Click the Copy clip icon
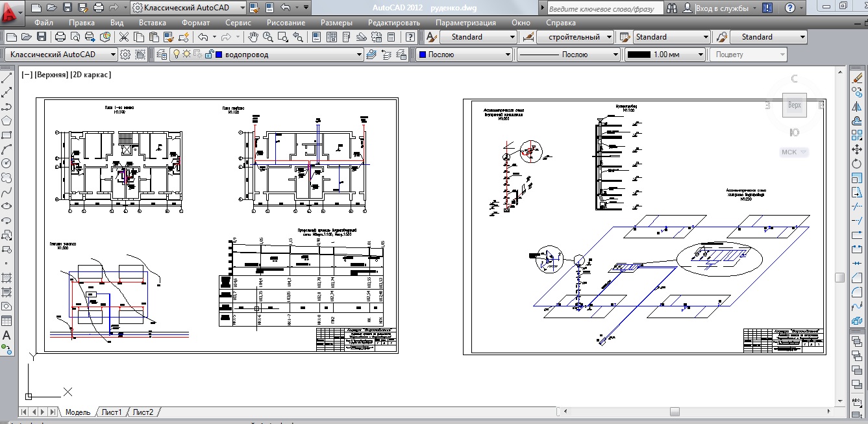This screenshot has width=868, height=424. coord(139,37)
